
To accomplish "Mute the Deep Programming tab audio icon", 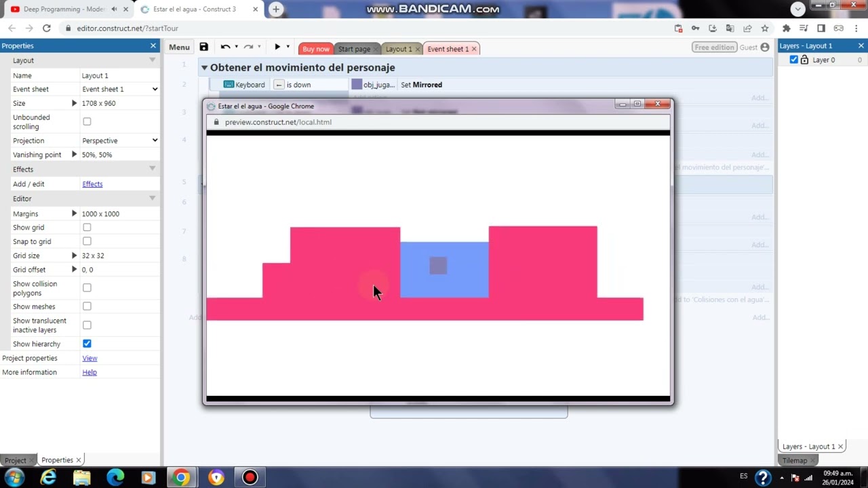I will pyautogui.click(x=114, y=9).
